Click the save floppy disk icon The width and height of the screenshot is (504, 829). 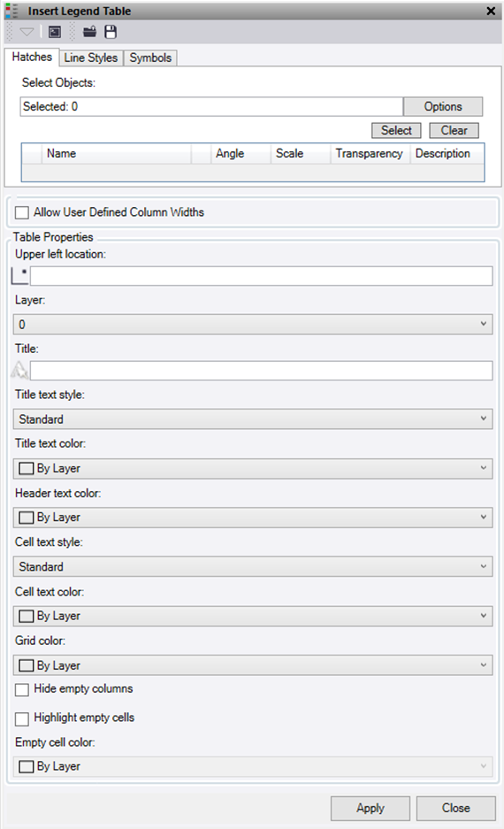click(111, 32)
